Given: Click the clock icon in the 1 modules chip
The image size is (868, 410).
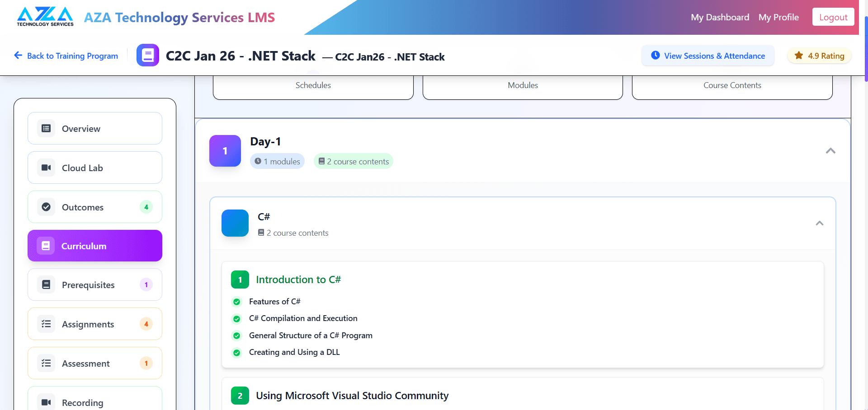Looking at the screenshot, I should [258, 161].
